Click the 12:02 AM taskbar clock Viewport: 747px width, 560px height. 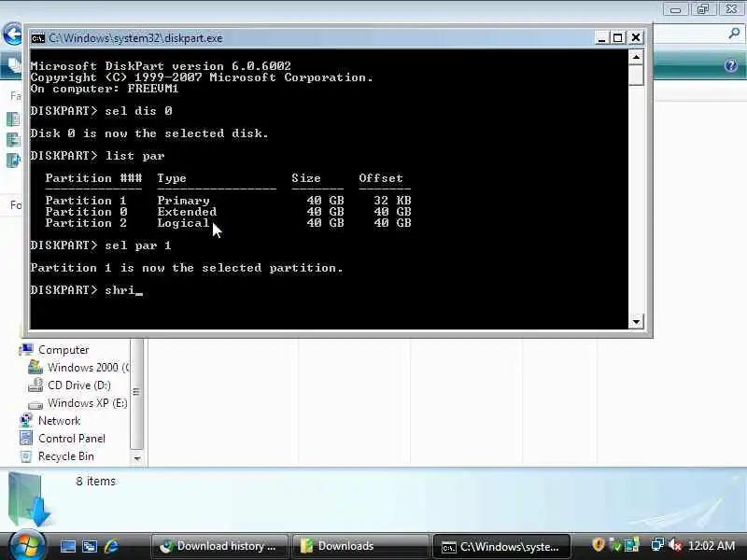[712, 546]
